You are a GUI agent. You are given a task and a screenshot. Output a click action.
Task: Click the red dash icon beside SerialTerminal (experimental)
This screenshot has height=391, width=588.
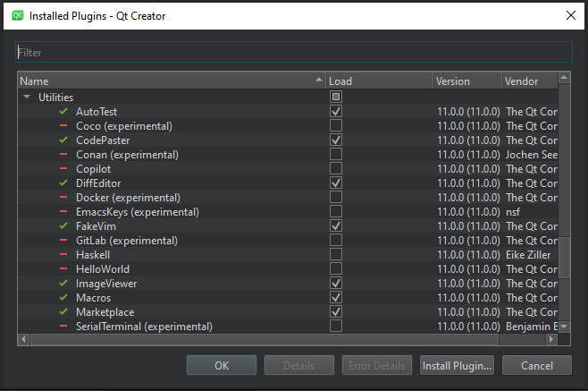pos(63,326)
